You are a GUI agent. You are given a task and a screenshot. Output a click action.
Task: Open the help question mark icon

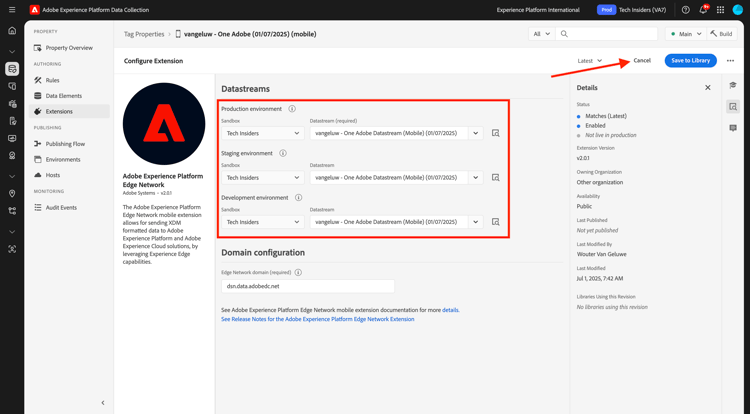click(685, 10)
